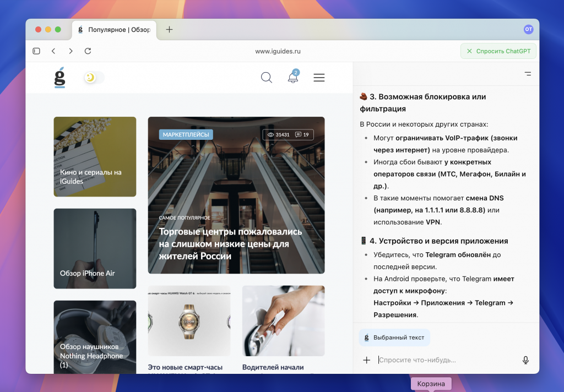This screenshot has width=564, height=392.
Task: Open the Обзор iPhone Air card
Action: click(95, 248)
